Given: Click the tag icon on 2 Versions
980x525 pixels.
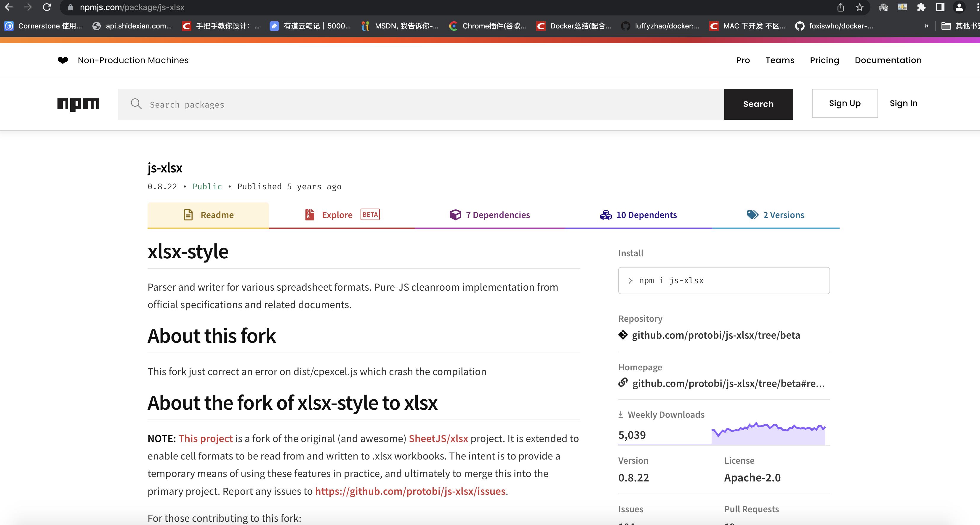Looking at the screenshot, I should tap(752, 214).
